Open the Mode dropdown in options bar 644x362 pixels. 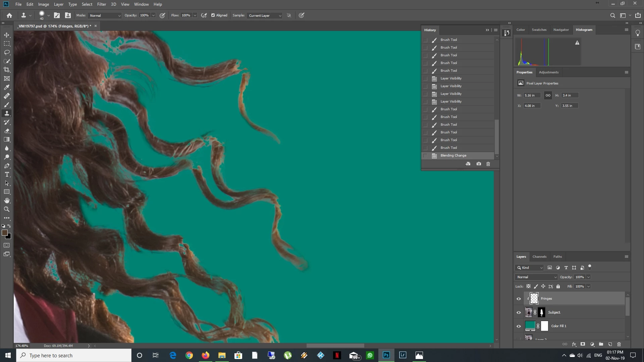105,16
